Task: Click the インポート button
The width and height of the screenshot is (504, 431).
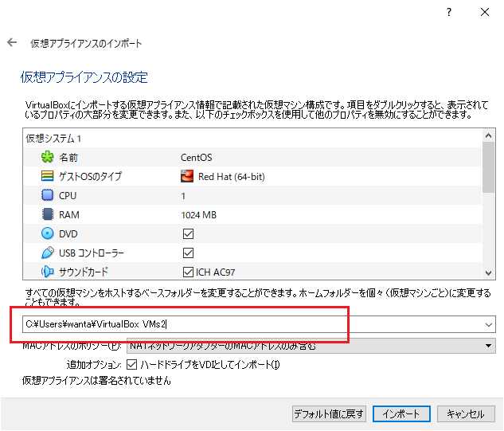Action: point(401,413)
